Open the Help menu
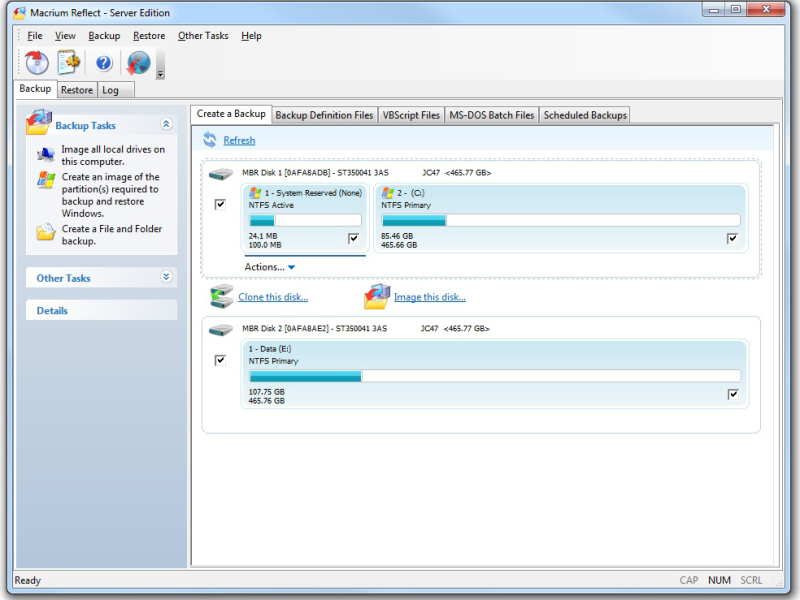The height and width of the screenshot is (600, 800). 251,36
